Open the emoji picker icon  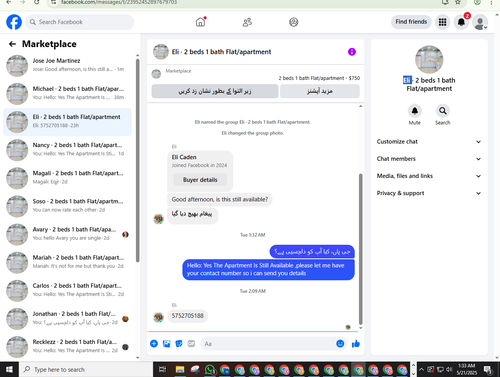340,344
